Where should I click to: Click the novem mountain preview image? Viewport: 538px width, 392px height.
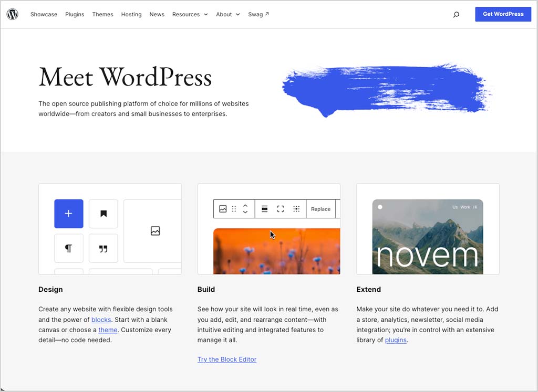pos(428,237)
